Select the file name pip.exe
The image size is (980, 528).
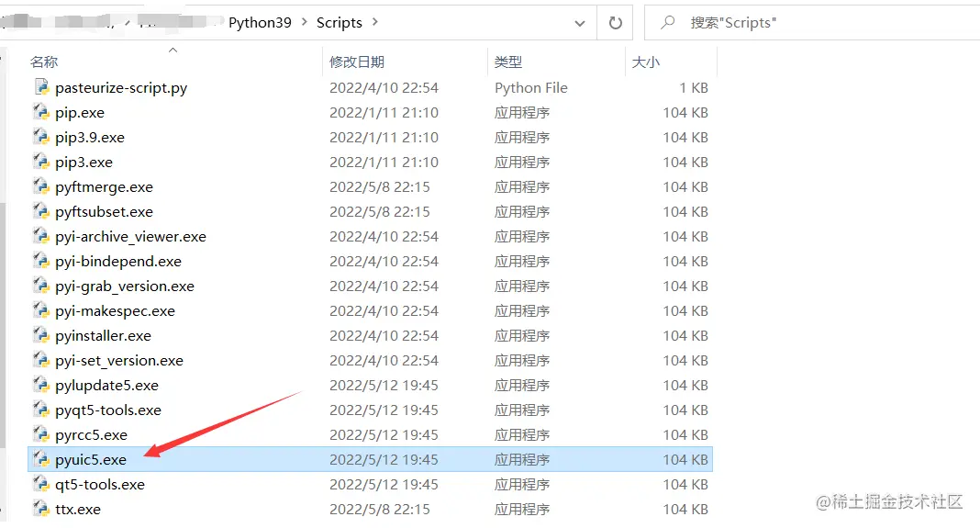click(80, 113)
